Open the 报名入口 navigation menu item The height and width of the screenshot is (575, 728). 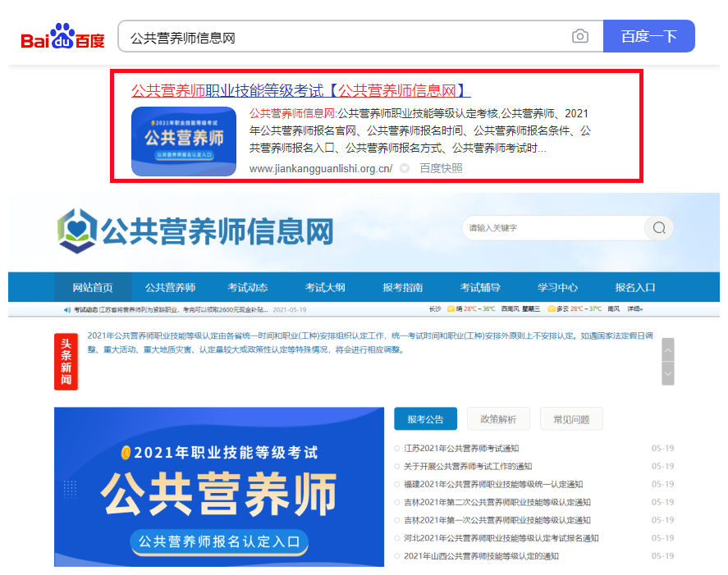click(635, 287)
